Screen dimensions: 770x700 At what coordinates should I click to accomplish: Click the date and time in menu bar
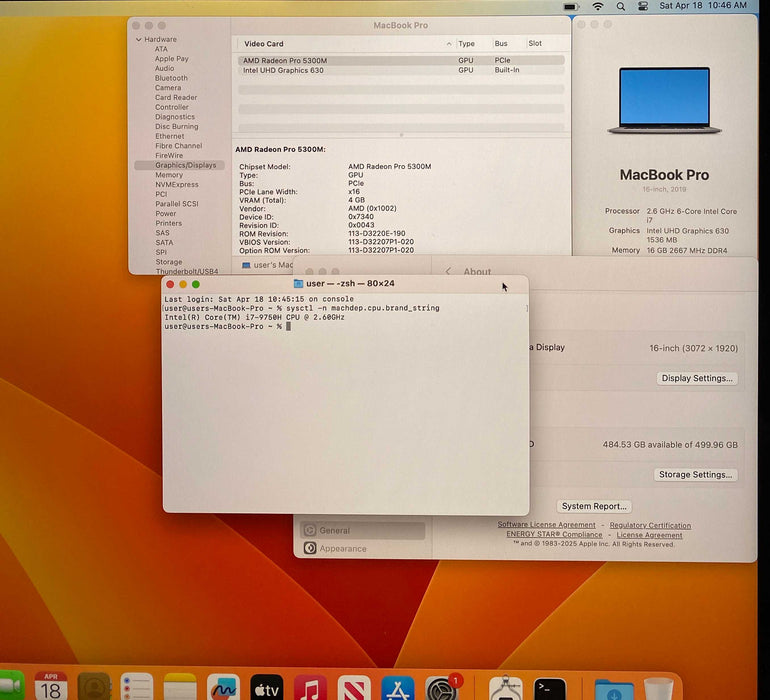703,5
